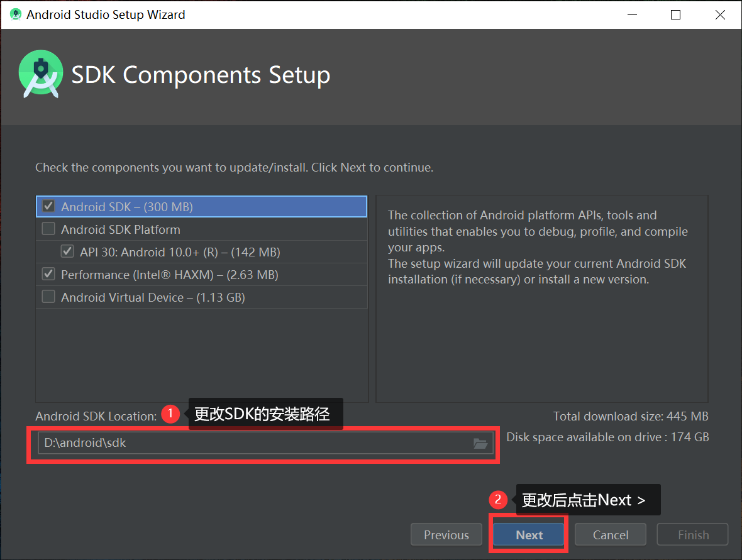The width and height of the screenshot is (742, 560).
Task: Select the Performance (Intel HAXM) row text
Action: 169,275
